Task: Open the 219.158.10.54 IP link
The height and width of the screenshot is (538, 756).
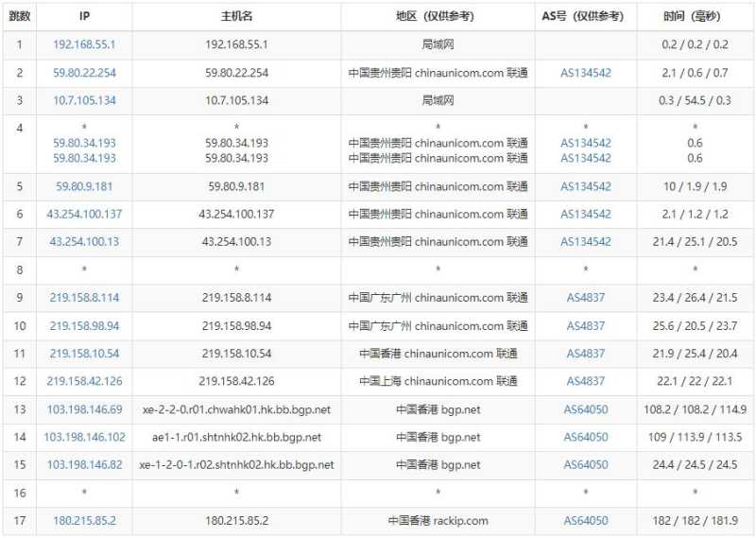Action: [84, 354]
